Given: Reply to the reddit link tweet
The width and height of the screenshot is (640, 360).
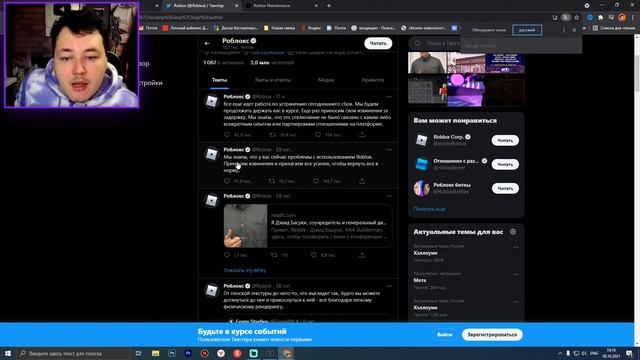Looking at the screenshot, I should click(227, 255).
